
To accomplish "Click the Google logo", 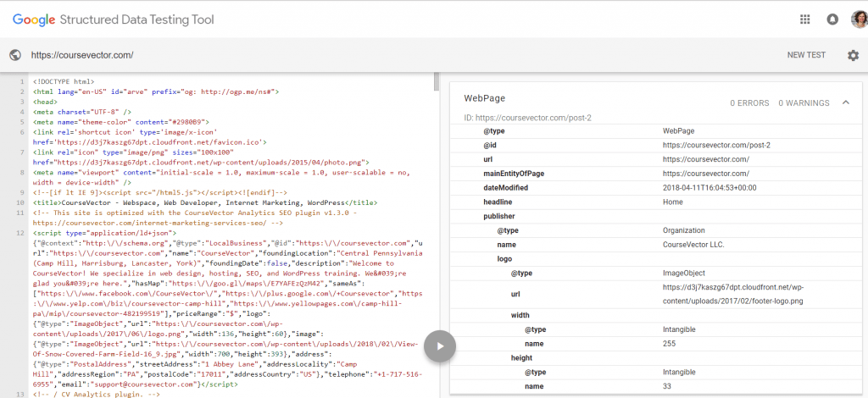I will click(x=34, y=20).
